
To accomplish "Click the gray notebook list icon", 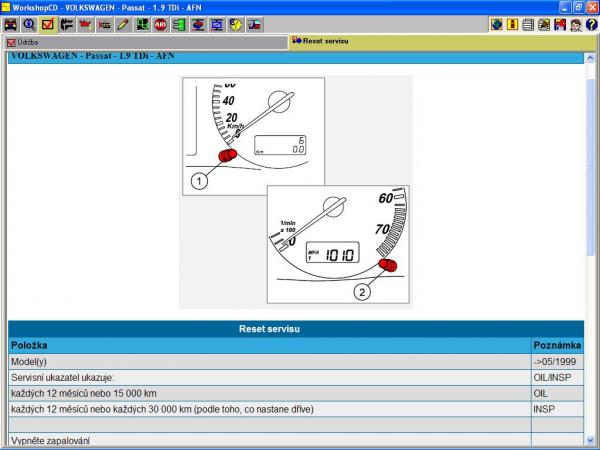I will pos(528,24).
